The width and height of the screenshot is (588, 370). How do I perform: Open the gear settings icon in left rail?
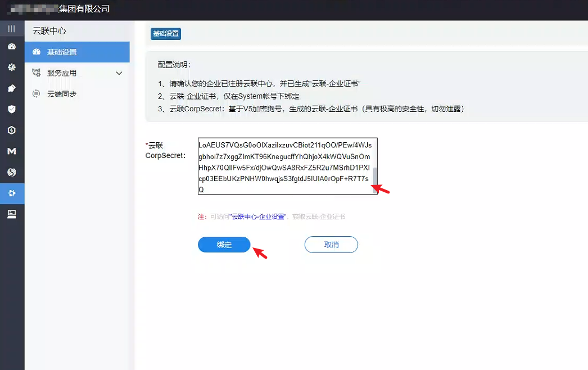(x=12, y=67)
